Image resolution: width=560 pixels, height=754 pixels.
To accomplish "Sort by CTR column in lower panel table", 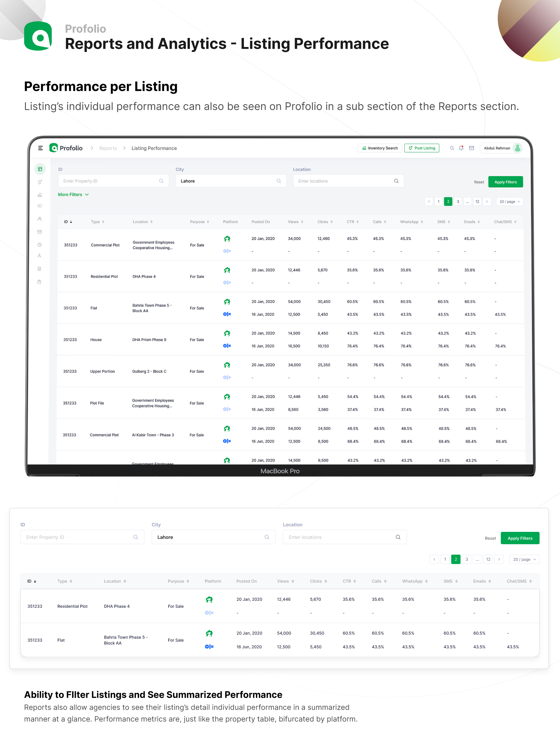I will (x=349, y=581).
